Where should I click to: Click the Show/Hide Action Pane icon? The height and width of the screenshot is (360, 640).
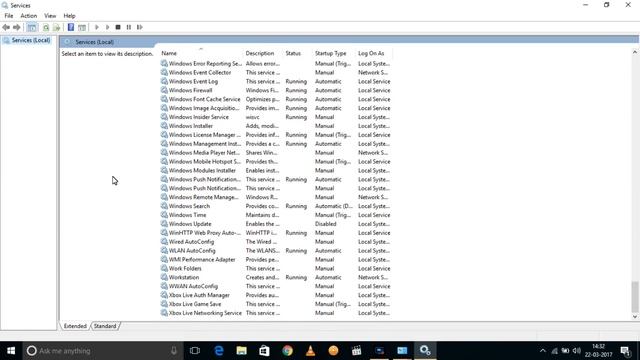pos(82,27)
